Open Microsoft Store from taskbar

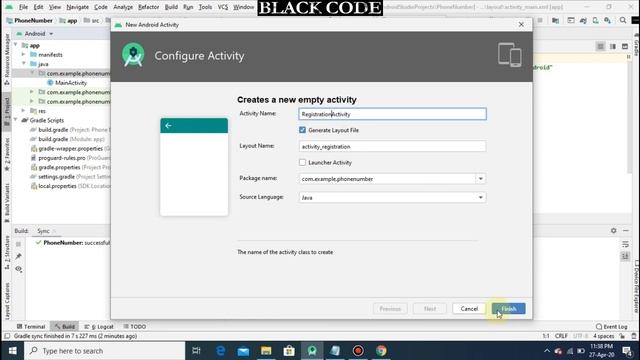coord(289,351)
